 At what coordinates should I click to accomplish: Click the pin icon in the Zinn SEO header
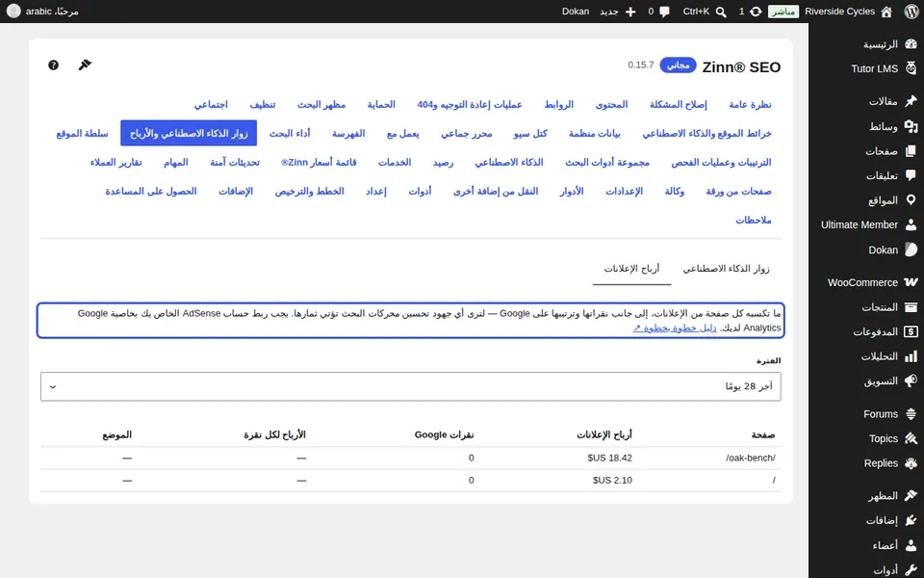pos(85,65)
